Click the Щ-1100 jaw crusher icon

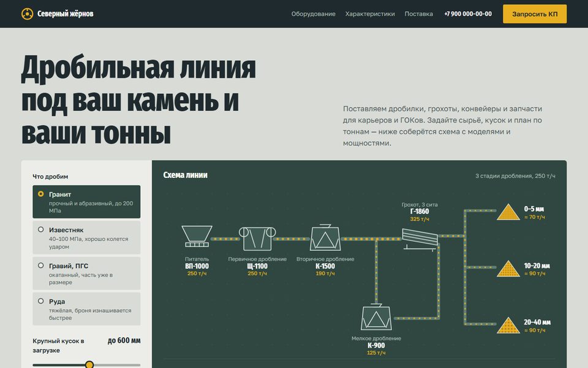tap(257, 239)
